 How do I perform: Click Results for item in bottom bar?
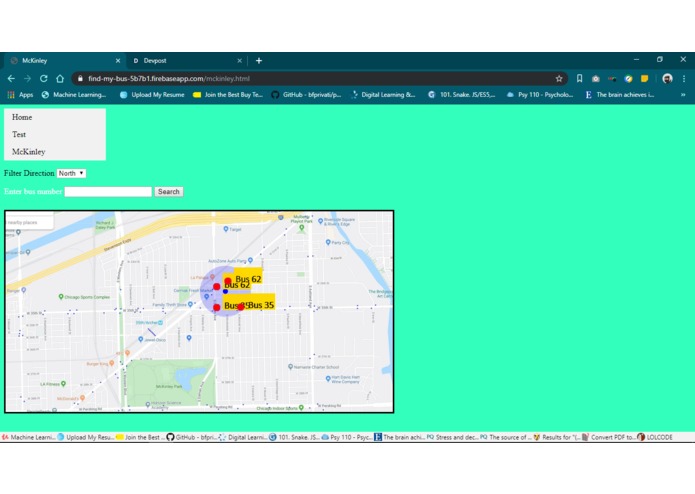(557, 437)
